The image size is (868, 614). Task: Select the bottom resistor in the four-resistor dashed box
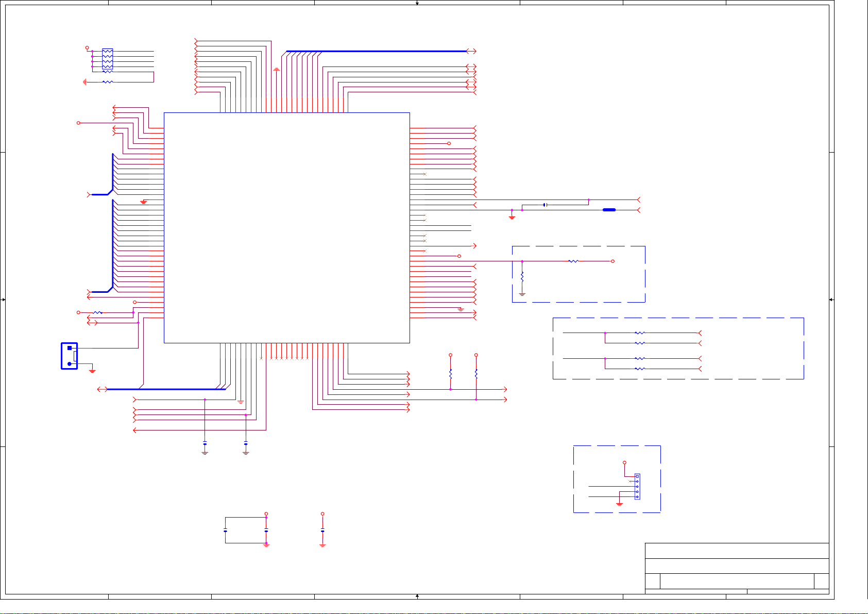[640, 369]
